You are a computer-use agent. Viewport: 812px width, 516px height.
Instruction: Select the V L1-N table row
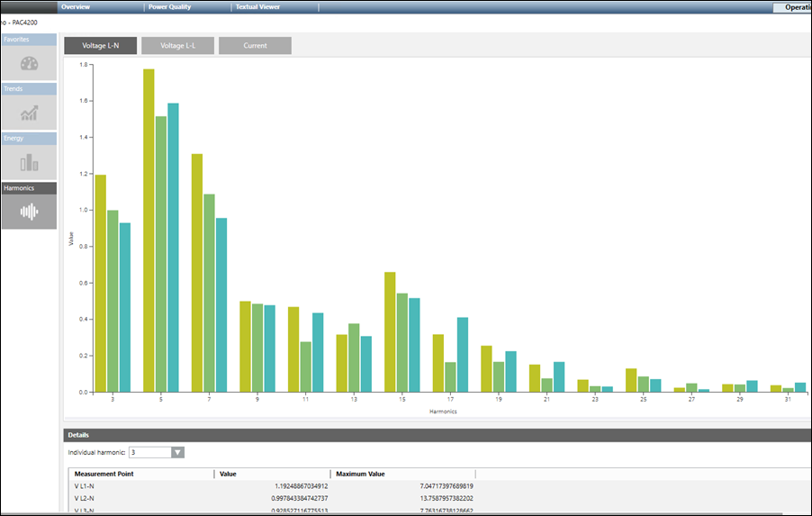(270, 486)
